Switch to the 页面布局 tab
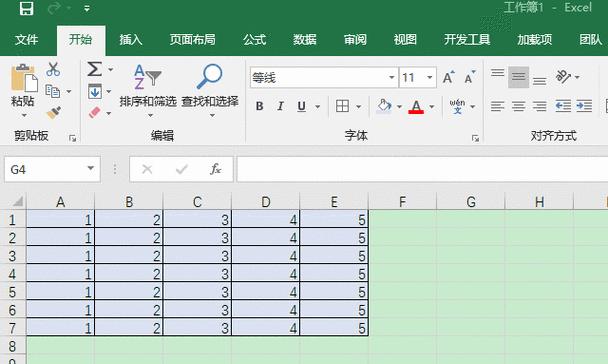Image resolution: width=608 pixels, height=364 pixels. 192,40
